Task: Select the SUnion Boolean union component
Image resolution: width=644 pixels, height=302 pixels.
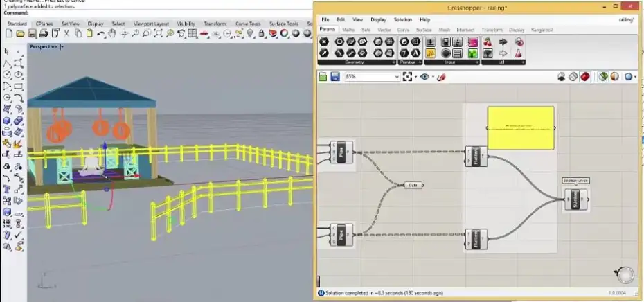Action: (575, 199)
